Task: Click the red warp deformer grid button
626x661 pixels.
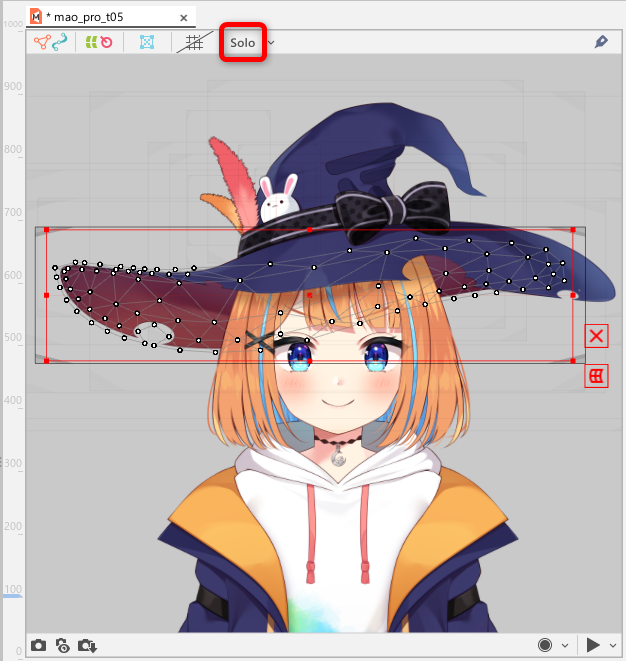Action: 596,376
